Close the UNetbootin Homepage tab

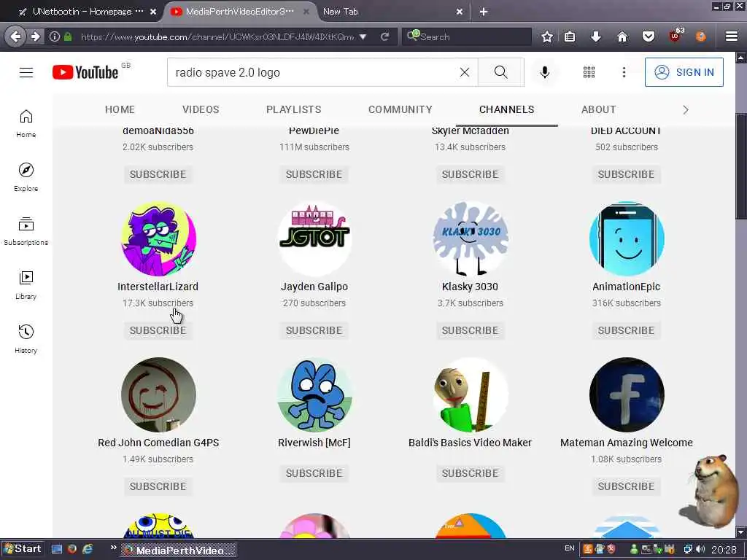pyautogui.click(x=153, y=12)
